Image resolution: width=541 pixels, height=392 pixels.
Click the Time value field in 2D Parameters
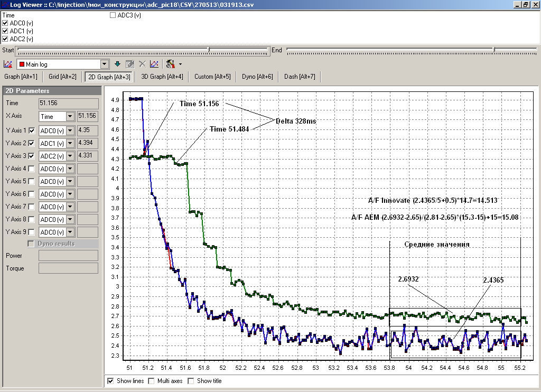68,104
